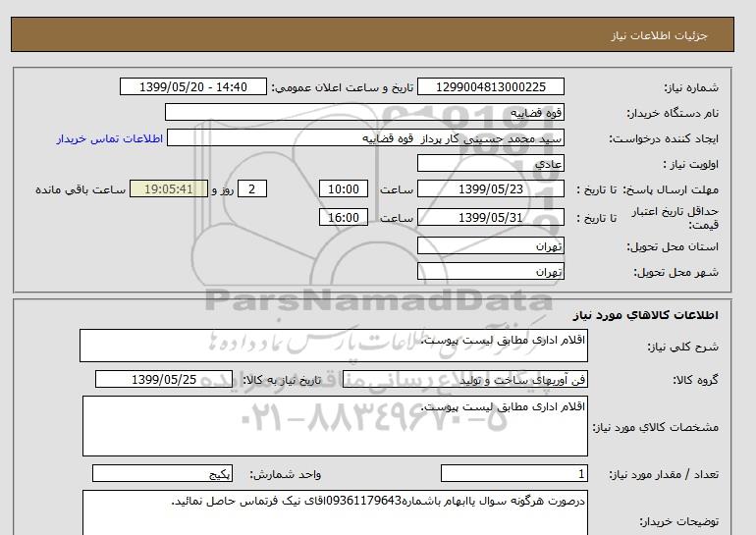Open the اطلاعات تماس خریدار link
The height and width of the screenshot is (535, 756).
pyautogui.click(x=110, y=138)
